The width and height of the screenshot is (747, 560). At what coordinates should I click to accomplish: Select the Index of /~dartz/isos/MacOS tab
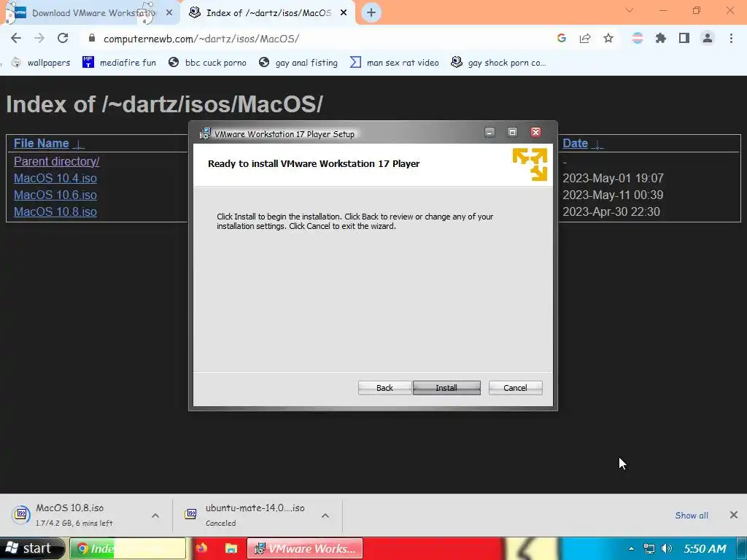pyautogui.click(x=268, y=12)
